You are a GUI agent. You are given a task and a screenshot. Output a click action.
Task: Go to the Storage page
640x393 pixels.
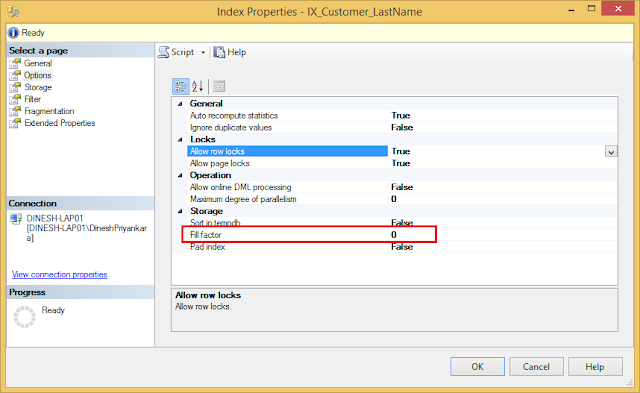(38, 87)
